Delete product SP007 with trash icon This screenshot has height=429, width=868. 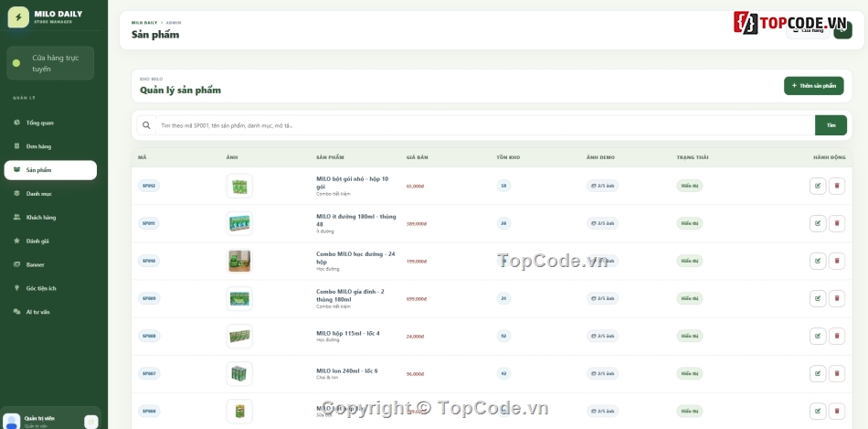pyautogui.click(x=837, y=373)
